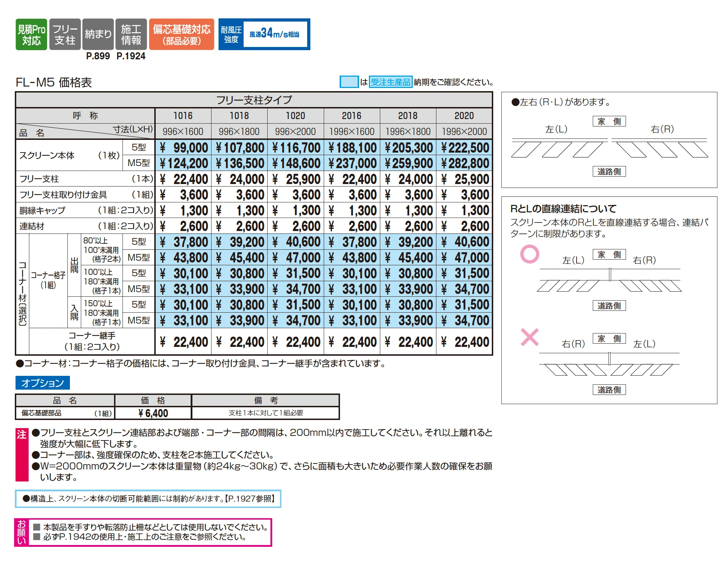Viewport: 728px width, 568px height.
Task: Click the 80°以上100°未満 corner condition
Action: 102,250
